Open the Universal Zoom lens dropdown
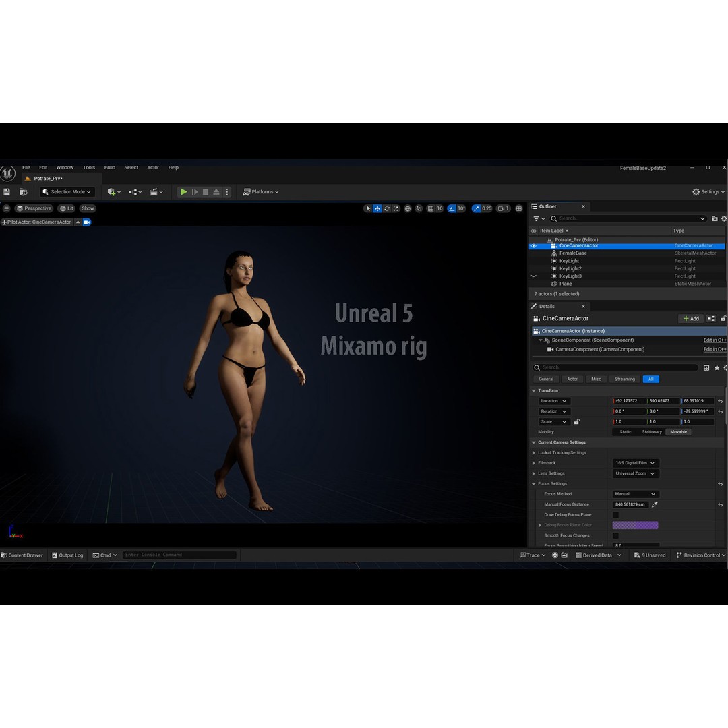Viewport: 728px width, 728px height. click(x=636, y=474)
